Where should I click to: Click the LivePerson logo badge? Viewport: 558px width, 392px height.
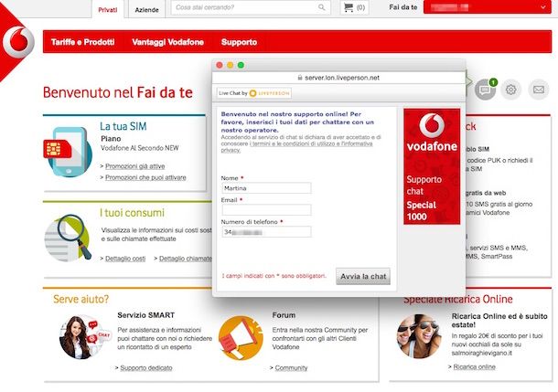pos(254,93)
